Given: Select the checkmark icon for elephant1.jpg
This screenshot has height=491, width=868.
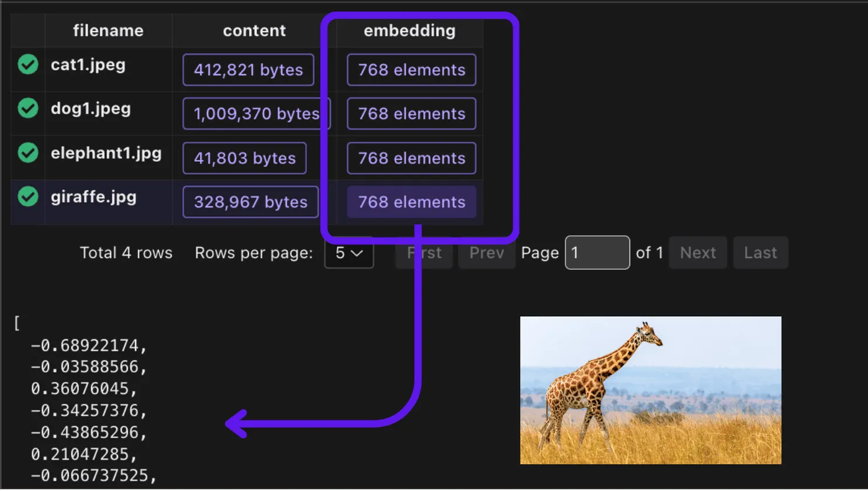Looking at the screenshot, I should coord(27,153).
